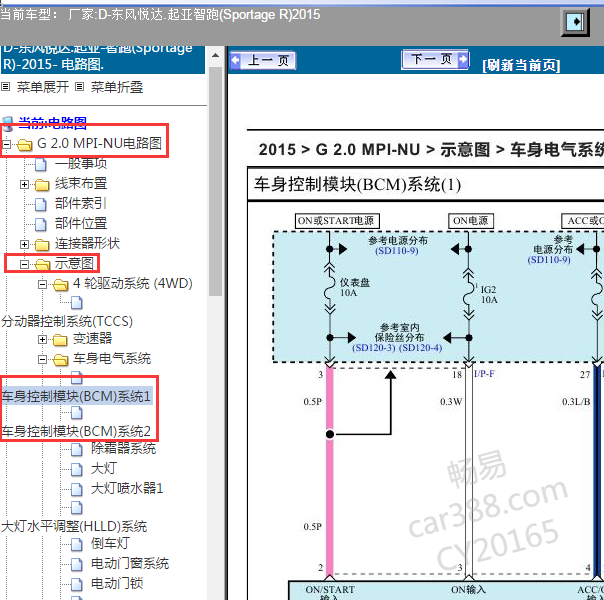The width and height of the screenshot is (604, 600).
Task: Click the door-exit icon at top right
Action: (x=575, y=22)
